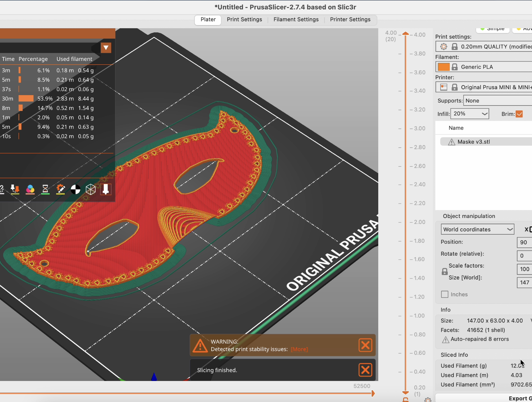Click the hourglass pause-print icon

click(45, 189)
